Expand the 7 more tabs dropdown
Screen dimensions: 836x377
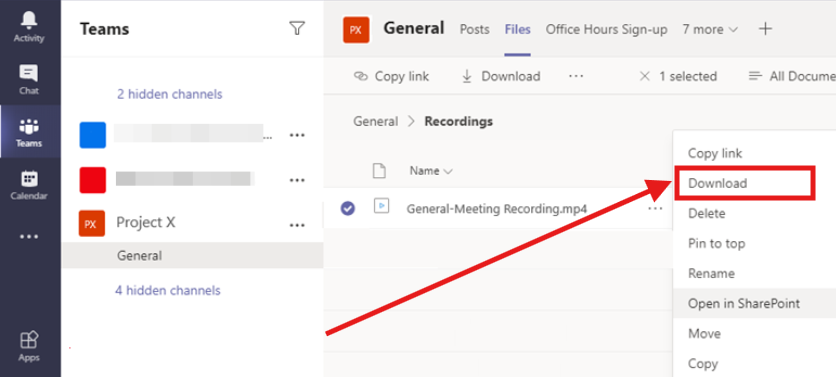click(x=710, y=29)
